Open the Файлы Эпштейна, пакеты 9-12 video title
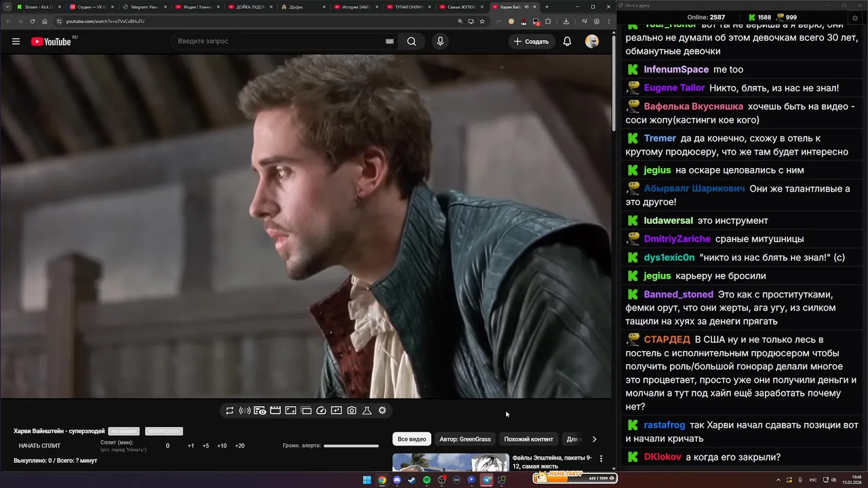The image size is (868, 488). [x=552, y=462]
